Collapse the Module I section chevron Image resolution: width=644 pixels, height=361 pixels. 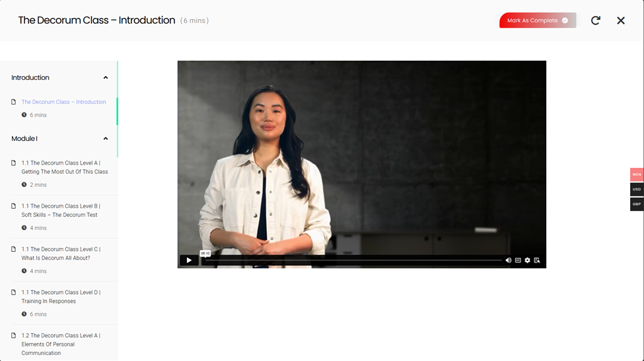[x=106, y=139]
